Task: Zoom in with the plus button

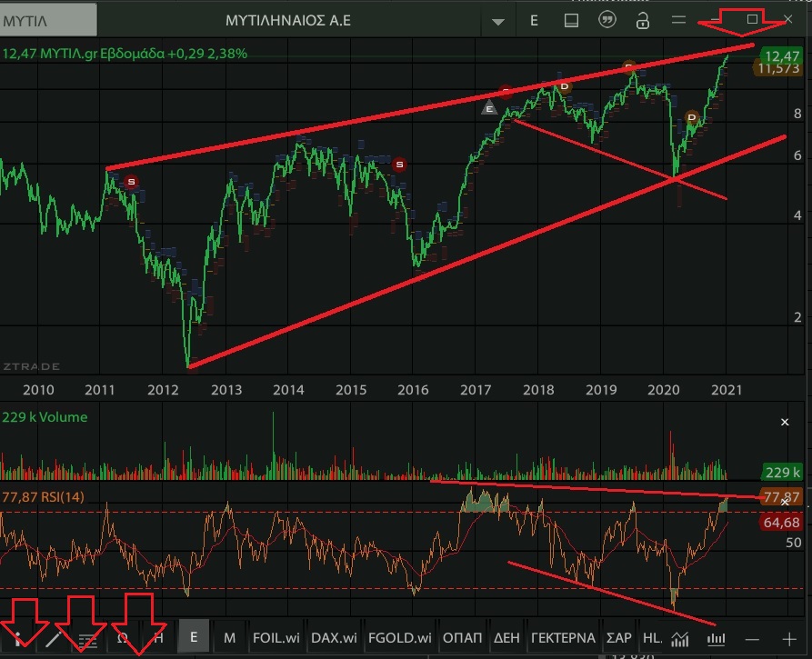Action: (x=788, y=640)
